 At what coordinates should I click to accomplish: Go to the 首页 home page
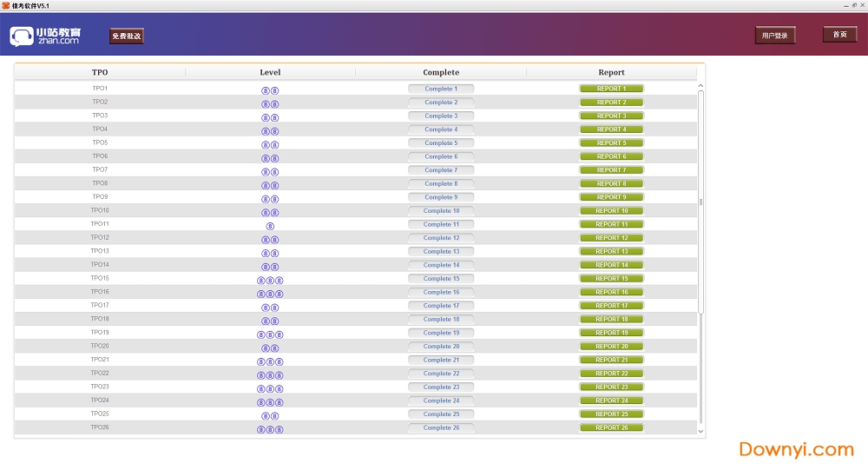click(x=839, y=35)
